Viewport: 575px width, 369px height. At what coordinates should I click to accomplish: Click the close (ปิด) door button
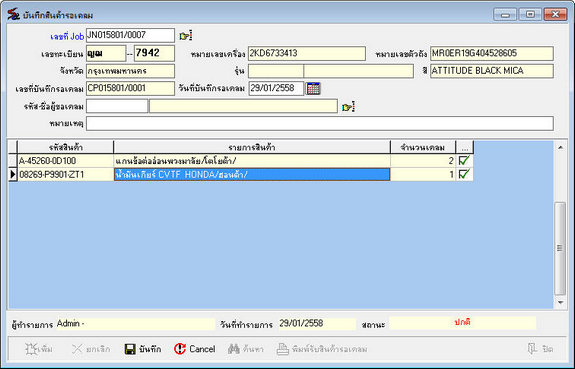[540, 349]
